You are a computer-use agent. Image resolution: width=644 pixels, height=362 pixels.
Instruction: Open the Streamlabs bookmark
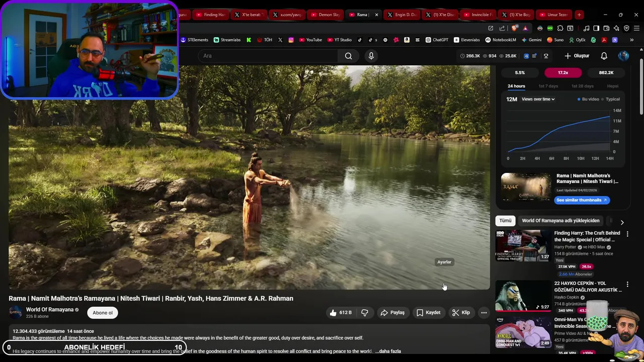(227, 40)
